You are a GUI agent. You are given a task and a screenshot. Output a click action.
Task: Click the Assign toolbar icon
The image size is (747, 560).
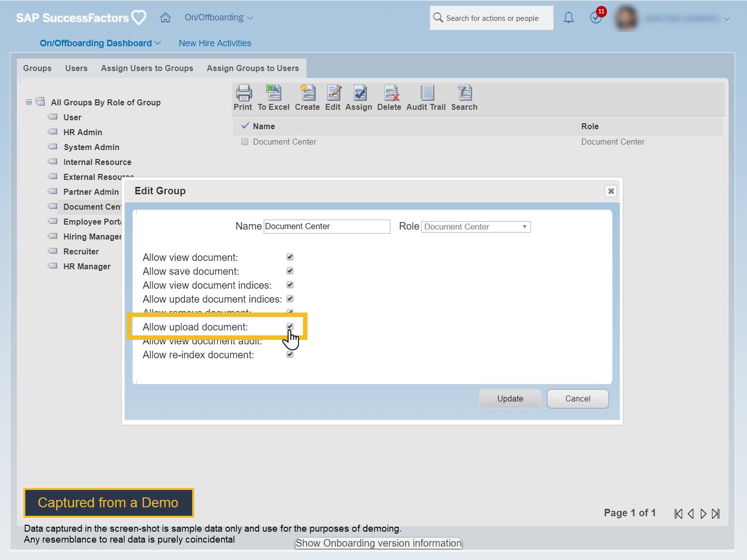(x=360, y=93)
